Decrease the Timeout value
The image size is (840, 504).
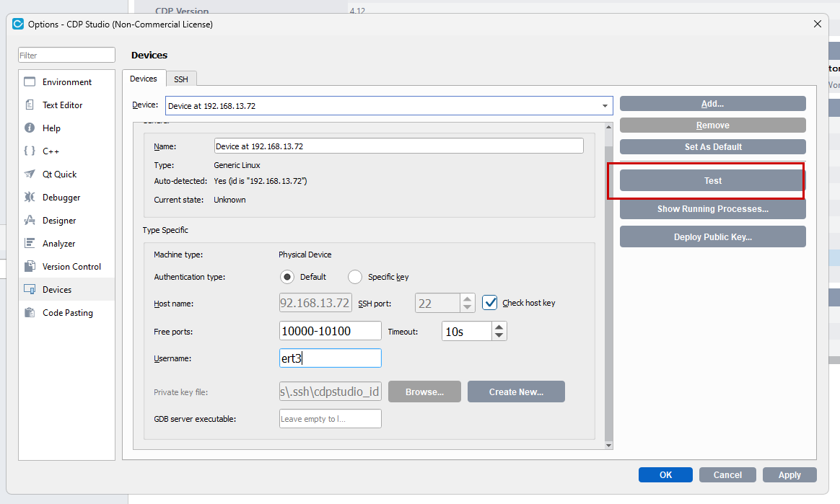[499, 335]
